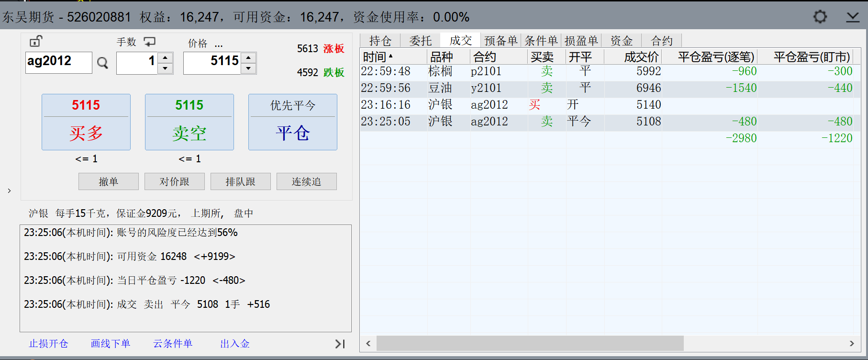Image resolution: width=868 pixels, height=360 pixels.
Task: Select the 22:59:56 豆油 y2101 trade row
Action: click(610, 89)
